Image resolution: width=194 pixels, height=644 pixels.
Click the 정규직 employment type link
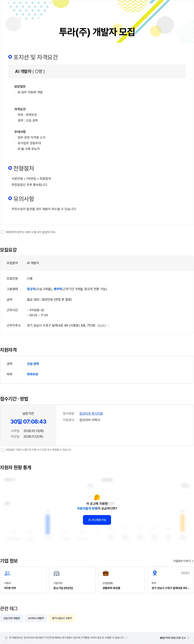pos(31,289)
